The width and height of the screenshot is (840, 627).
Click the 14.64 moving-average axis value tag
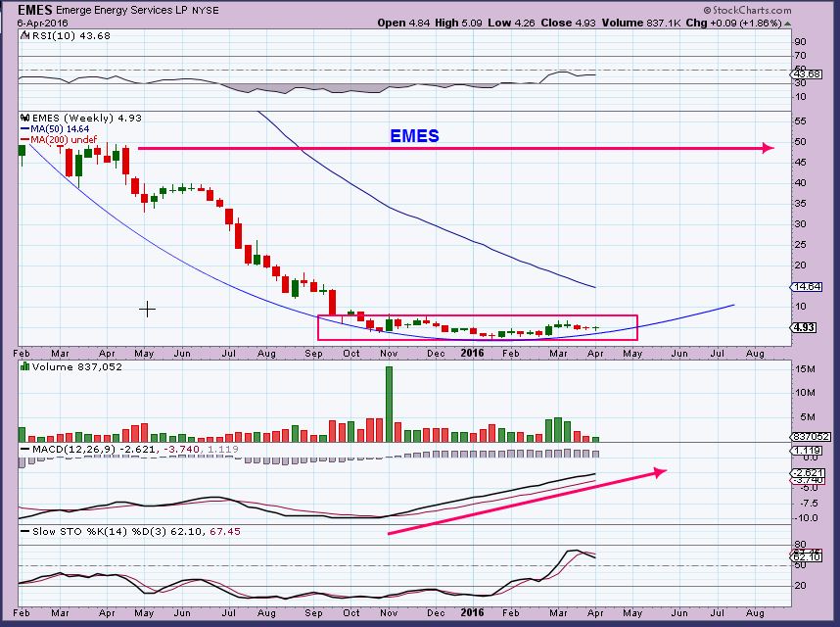coord(807,287)
